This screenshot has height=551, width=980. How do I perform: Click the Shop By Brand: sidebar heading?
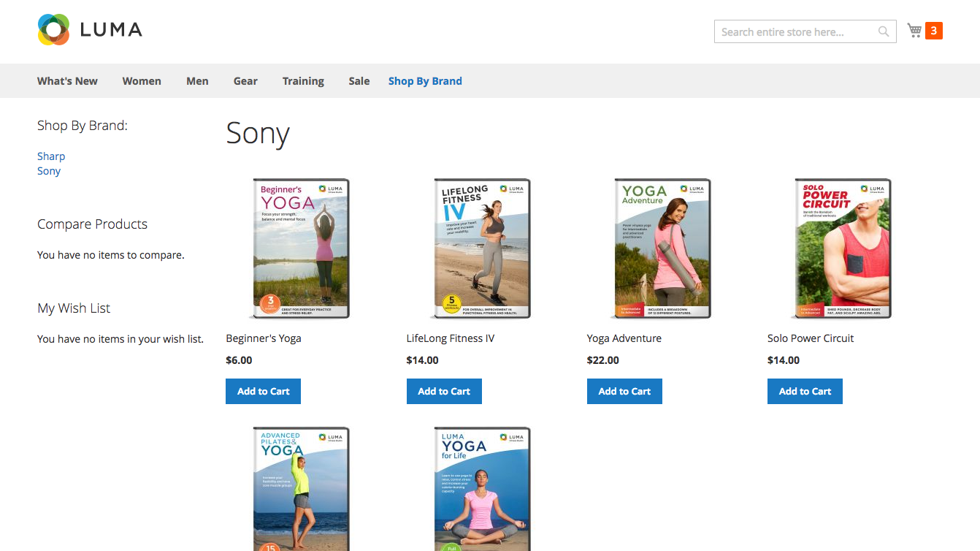point(83,126)
